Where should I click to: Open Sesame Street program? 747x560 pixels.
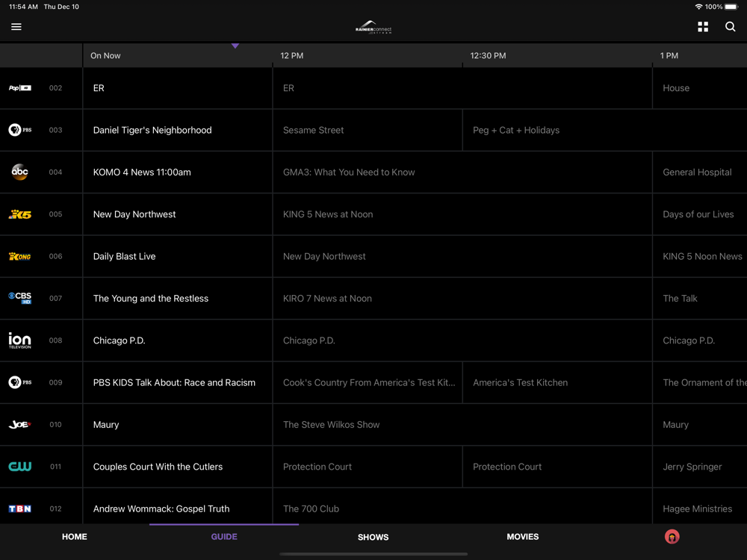coord(368,130)
